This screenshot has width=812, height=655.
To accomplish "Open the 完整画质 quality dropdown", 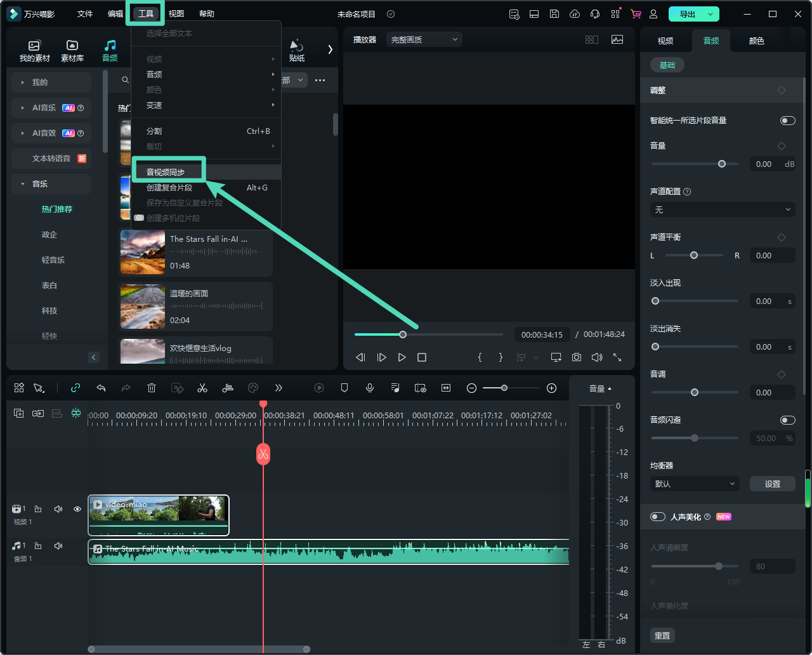I will 424,39.
